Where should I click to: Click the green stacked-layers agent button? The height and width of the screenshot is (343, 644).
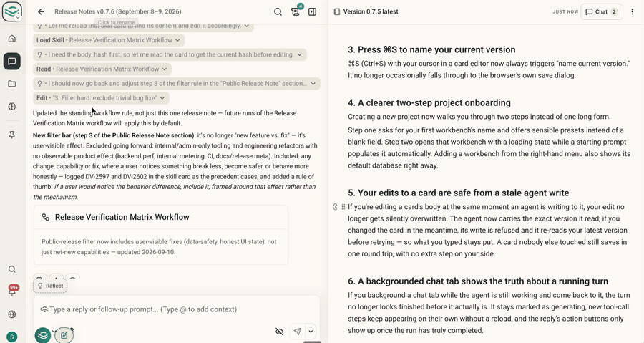43,336
